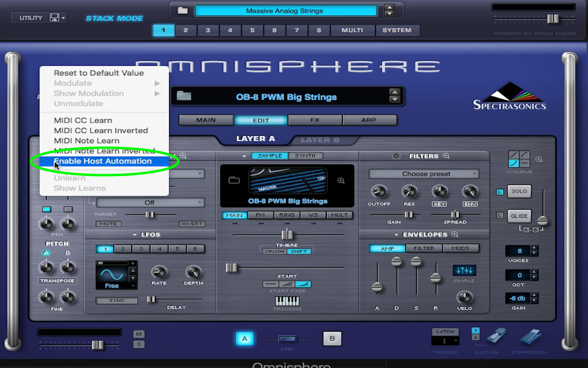The height and width of the screenshot is (368, 588).
Task: Click the Voices stepper arrows
Action: click(x=534, y=251)
